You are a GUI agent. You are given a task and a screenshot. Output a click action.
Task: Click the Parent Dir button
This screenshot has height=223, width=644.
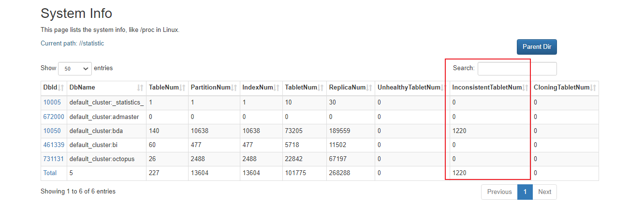[537, 47]
